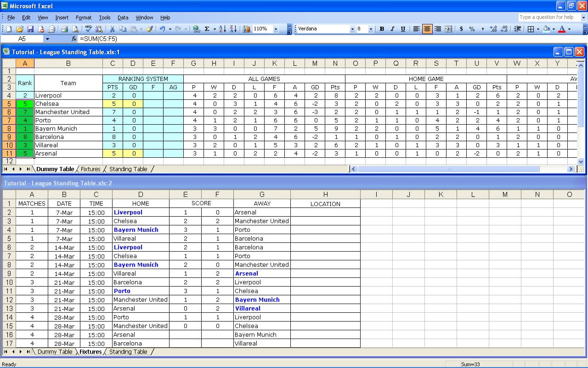
Task: Open the AutoSum functions dropdown arrow
Action: [x=214, y=29]
